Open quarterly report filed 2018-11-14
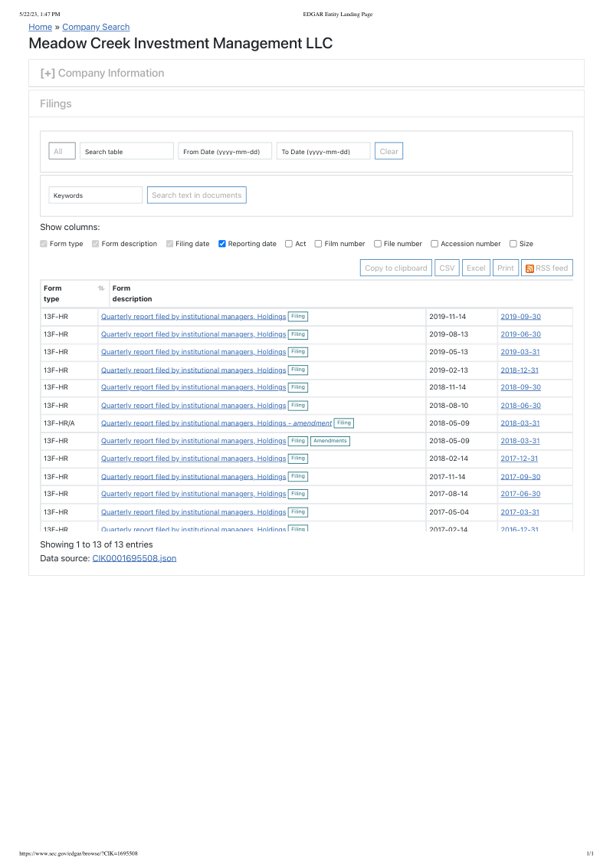This screenshot has height=868, width=613. 194,387
